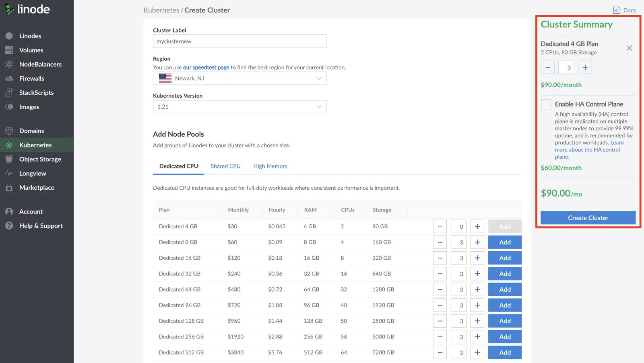644x363 pixels.
Task: Open Docs via the document icon
Action: (x=616, y=10)
